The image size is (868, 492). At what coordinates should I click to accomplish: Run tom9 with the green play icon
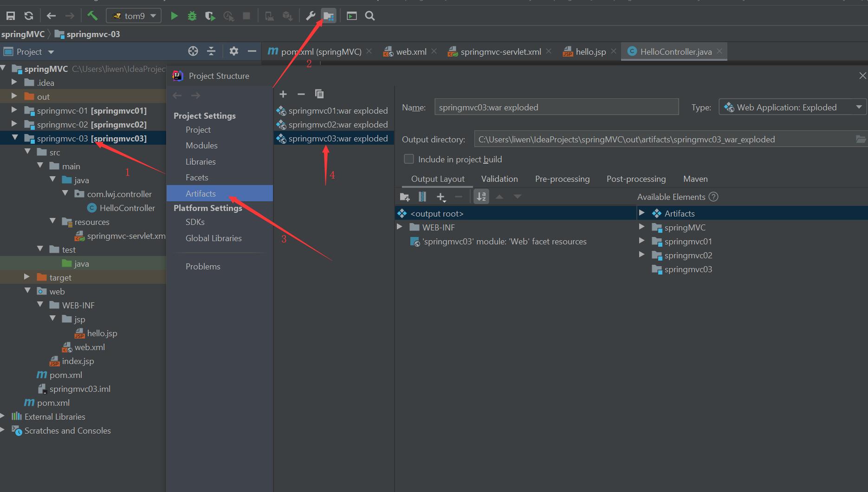tap(174, 16)
